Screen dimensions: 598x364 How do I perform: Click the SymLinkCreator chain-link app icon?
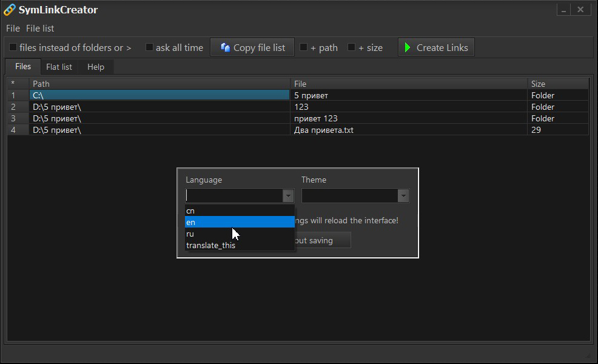pos(9,10)
